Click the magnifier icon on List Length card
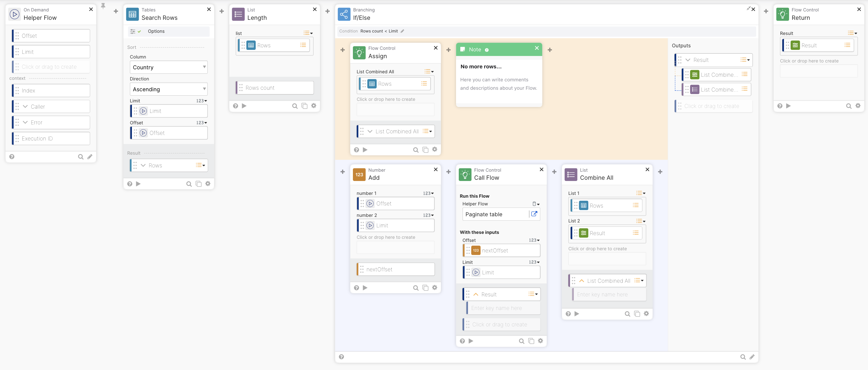868x370 pixels. coord(294,106)
